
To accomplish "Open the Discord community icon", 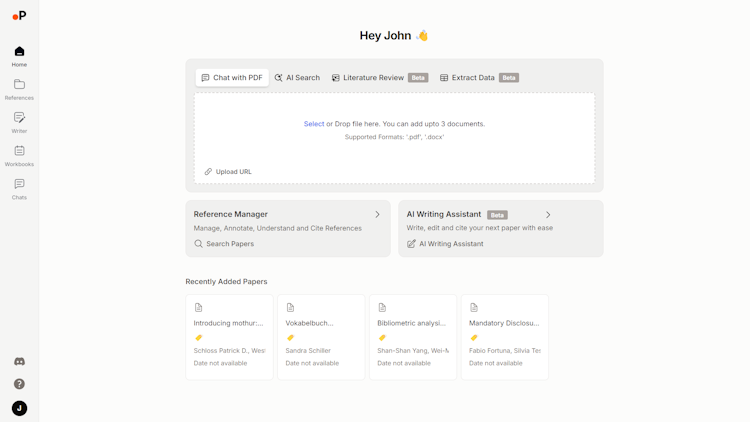I will click(x=19, y=362).
